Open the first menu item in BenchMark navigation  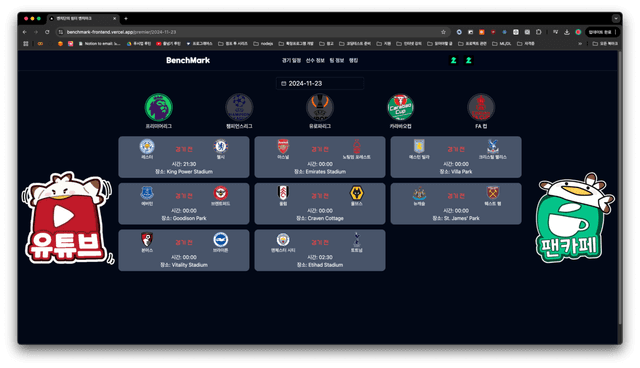coord(291,60)
